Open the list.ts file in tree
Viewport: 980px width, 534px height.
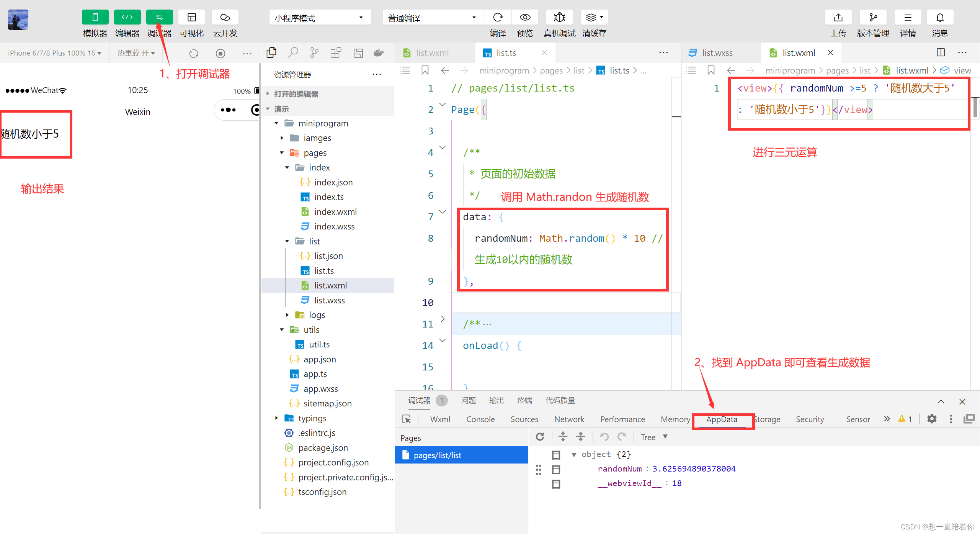point(323,271)
